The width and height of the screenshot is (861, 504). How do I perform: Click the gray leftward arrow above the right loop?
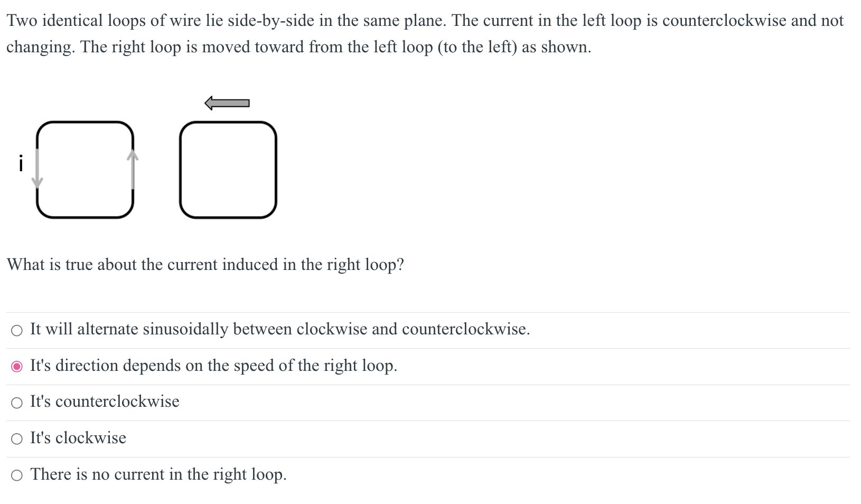click(227, 102)
